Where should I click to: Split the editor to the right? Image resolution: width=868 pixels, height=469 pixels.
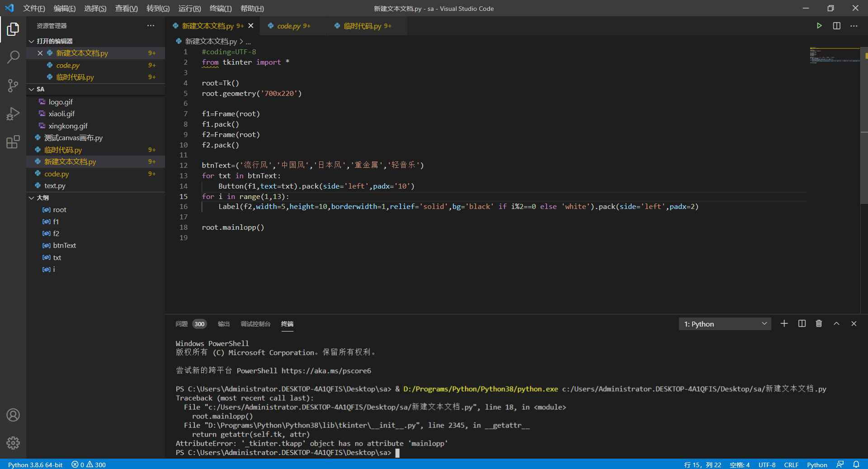837,26
